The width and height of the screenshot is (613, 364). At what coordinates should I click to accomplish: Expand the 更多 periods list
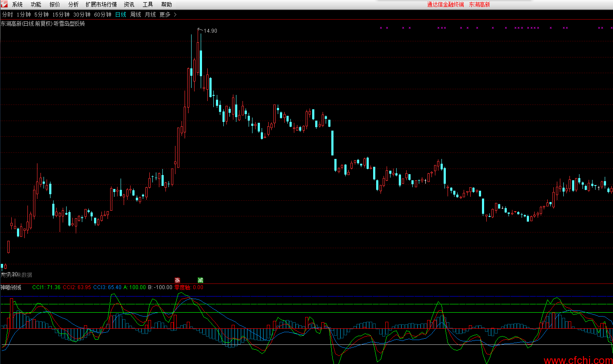click(168, 14)
